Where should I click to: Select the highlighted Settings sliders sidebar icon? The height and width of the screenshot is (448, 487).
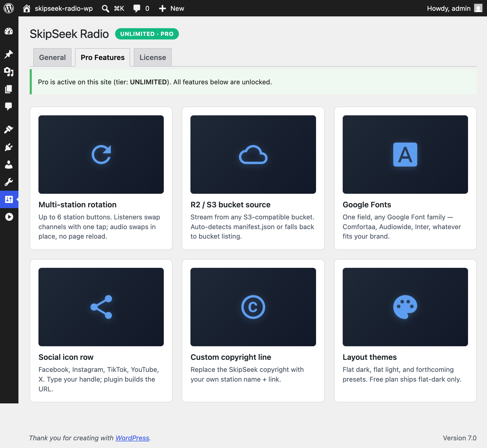(x=9, y=199)
